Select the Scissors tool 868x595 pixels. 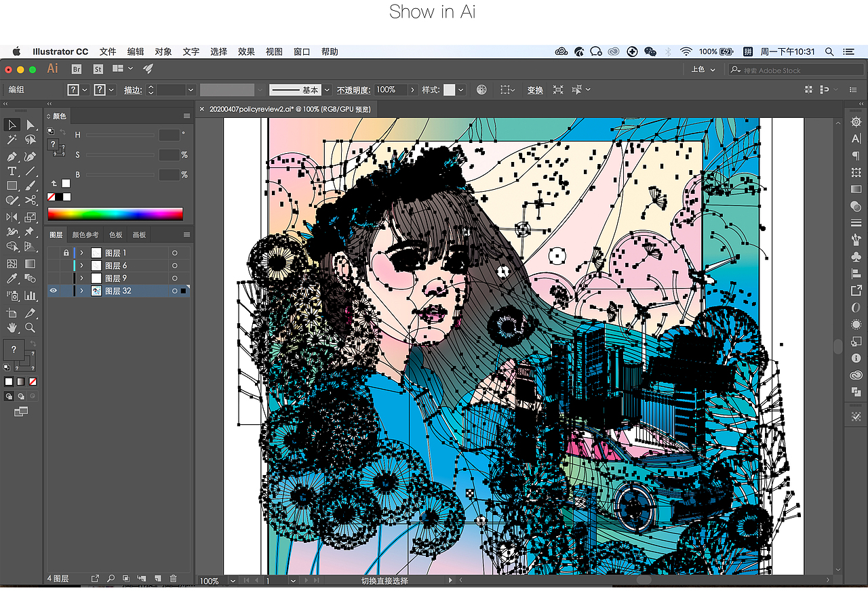point(31,201)
